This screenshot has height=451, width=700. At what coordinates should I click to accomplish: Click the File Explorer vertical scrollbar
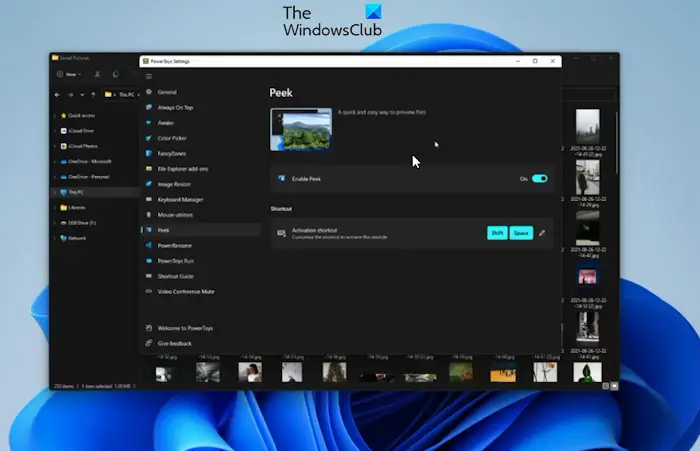coord(617,143)
